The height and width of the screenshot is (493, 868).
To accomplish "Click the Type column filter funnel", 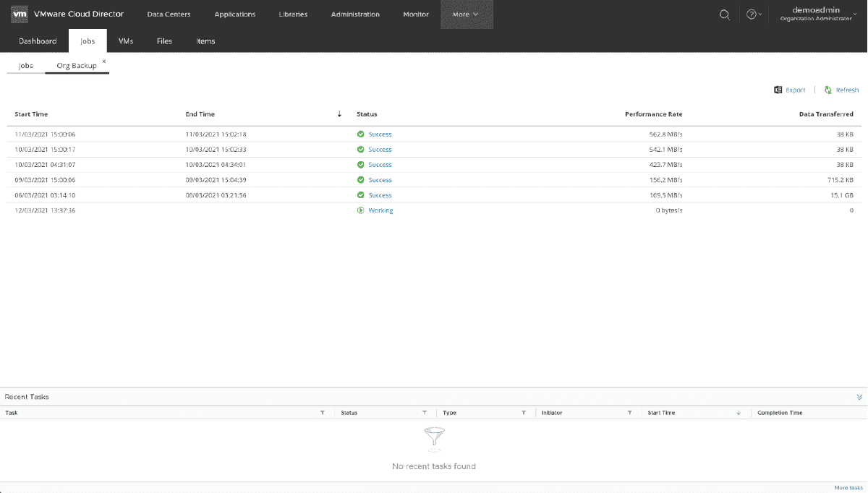I will (x=523, y=412).
